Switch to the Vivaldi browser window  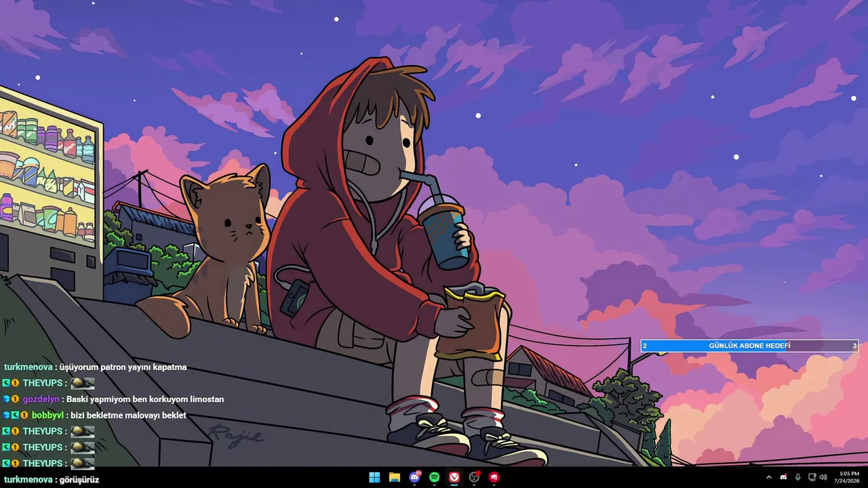coord(454,477)
